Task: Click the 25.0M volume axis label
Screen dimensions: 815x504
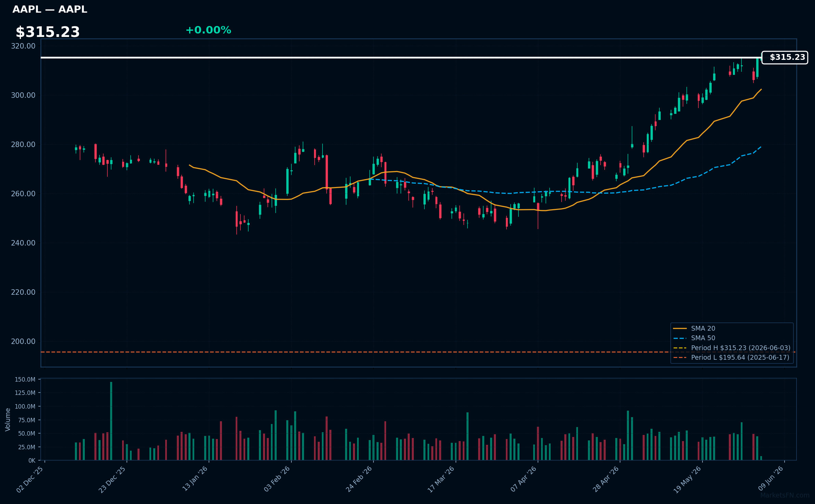Action: point(26,447)
